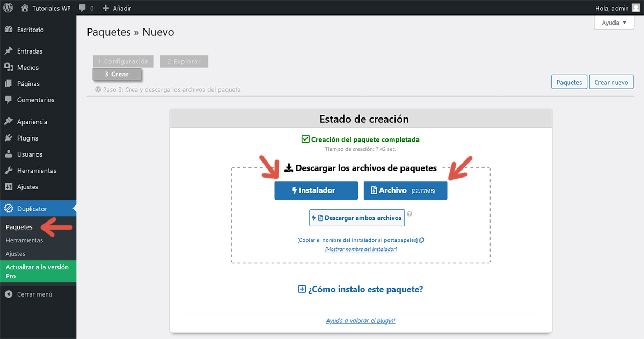The image size is (644, 339).
Task: Go to step 2 Explorar
Action: point(184,61)
